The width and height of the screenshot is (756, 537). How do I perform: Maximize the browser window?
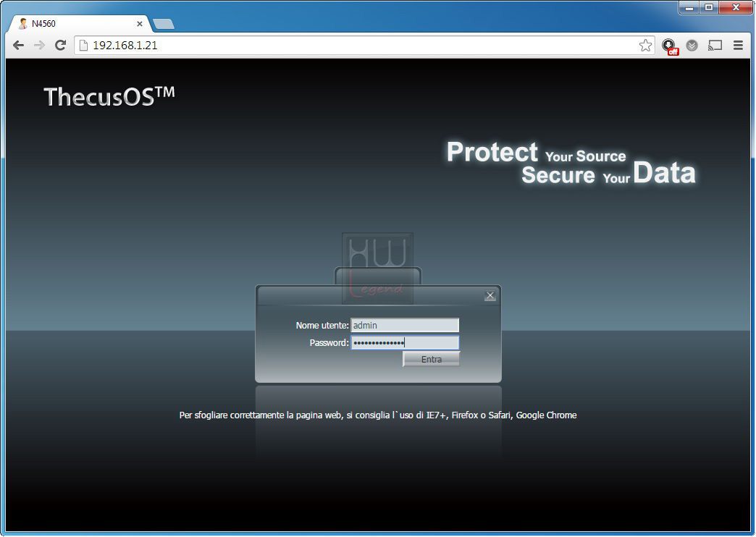709,7
